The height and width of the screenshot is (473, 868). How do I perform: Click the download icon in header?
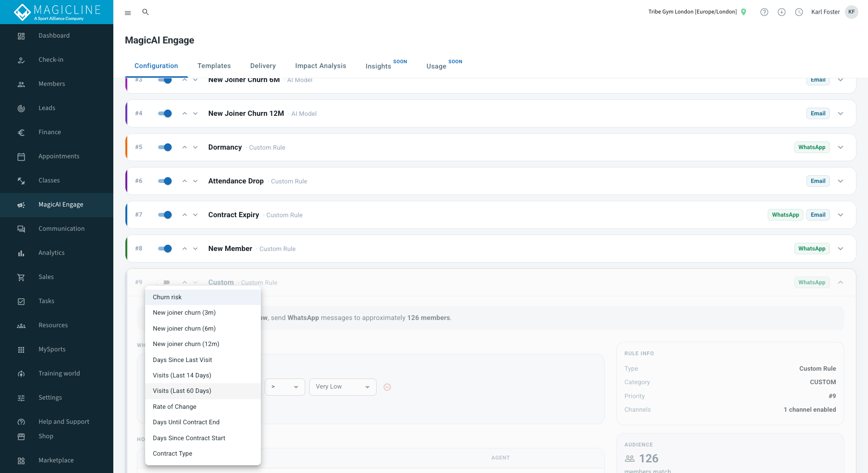(782, 12)
